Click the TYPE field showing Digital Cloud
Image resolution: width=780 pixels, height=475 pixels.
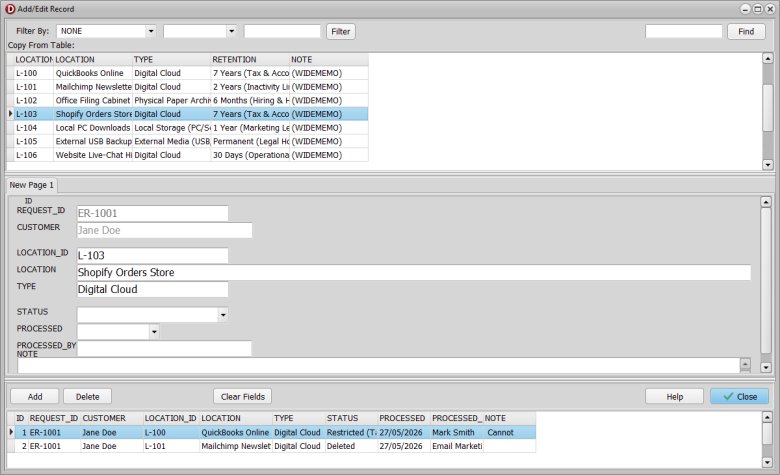(x=153, y=289)
